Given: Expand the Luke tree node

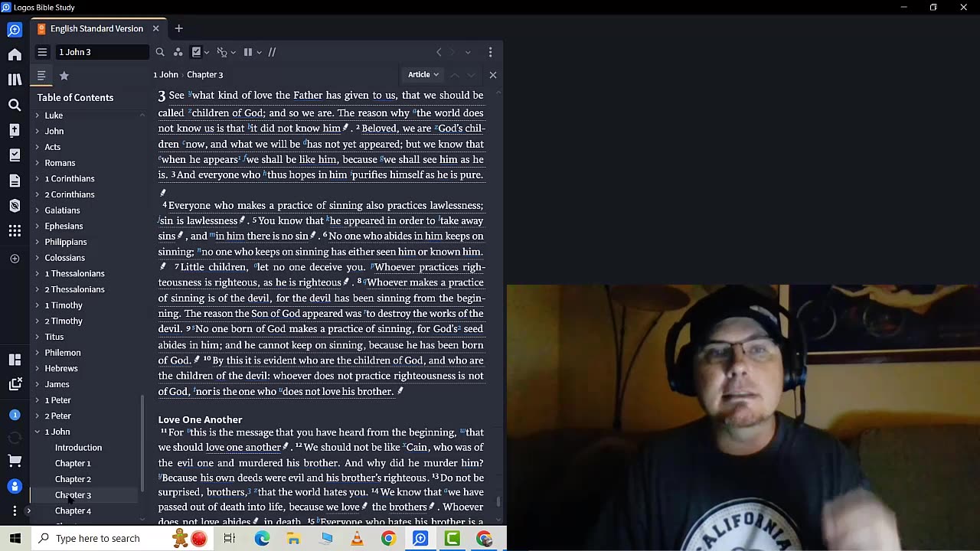Looking at the screenshot, I should (x=37, y=116).
